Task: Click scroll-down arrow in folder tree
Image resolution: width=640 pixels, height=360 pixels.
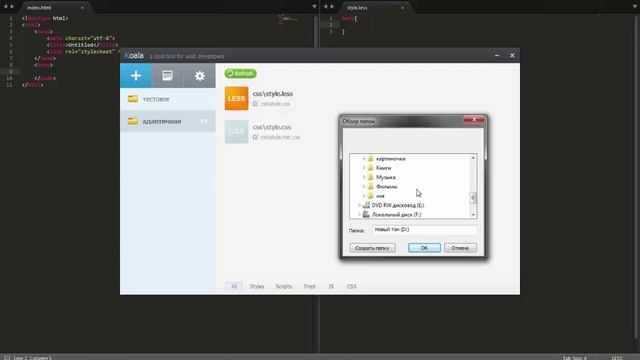Action: click(473, 215)
